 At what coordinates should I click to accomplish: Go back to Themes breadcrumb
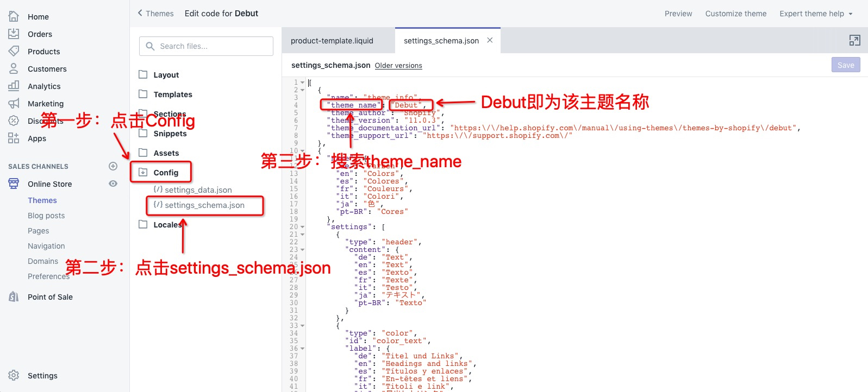coord(160,14)
